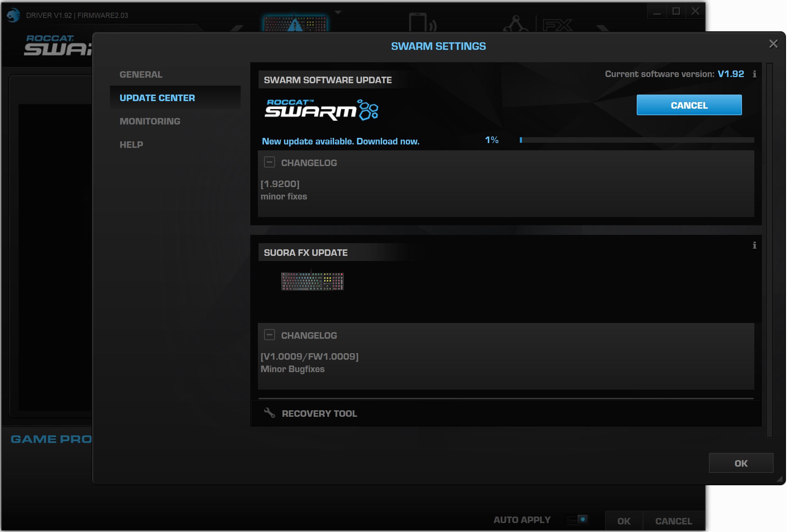Select the keyboard device tab in main window
Viewport: 787px width, 532px height.
coord(295,23)
